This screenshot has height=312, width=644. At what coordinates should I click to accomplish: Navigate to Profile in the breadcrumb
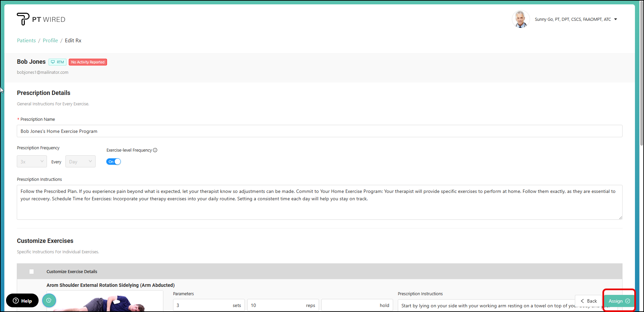[50, 41]
